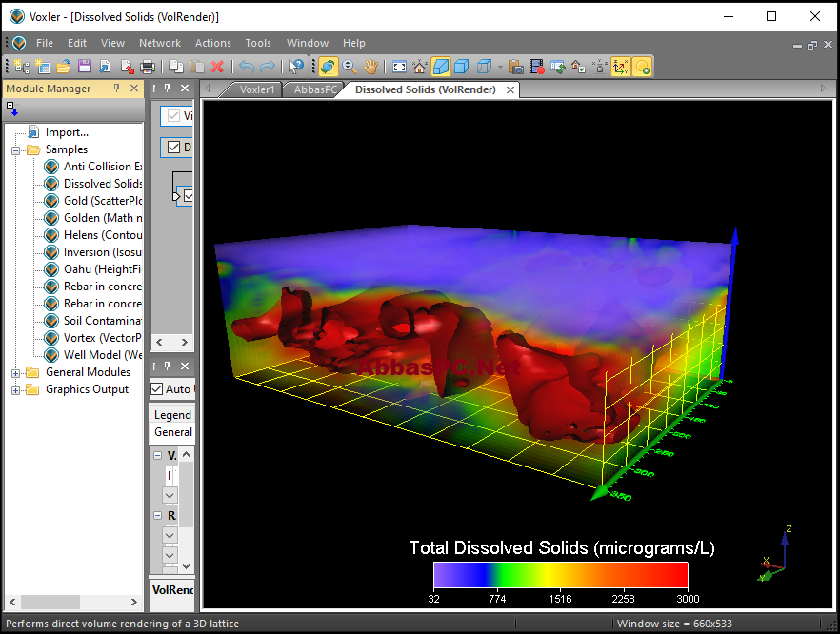Click the red Delete X icon
This screenshot has height=634, width=840.
pos(217,67)
